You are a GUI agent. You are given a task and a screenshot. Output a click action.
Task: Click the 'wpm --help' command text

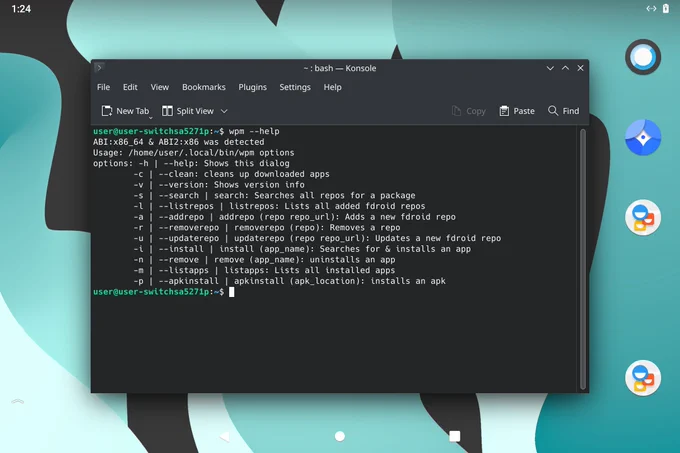[254, 131]
